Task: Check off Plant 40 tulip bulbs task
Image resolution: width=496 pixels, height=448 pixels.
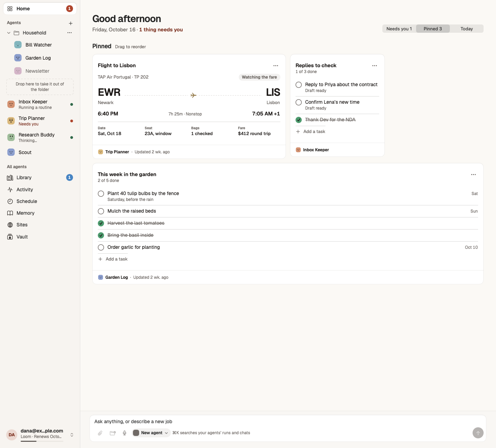Action: [101, 194]
